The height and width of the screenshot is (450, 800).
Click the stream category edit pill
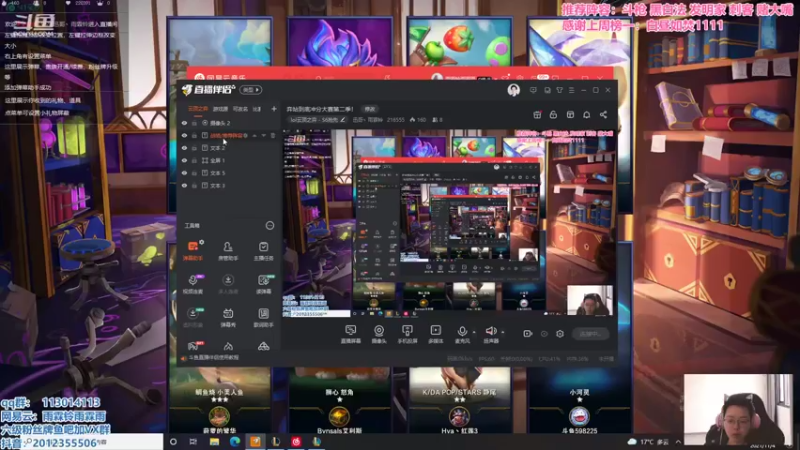click(x=317, y=120)
